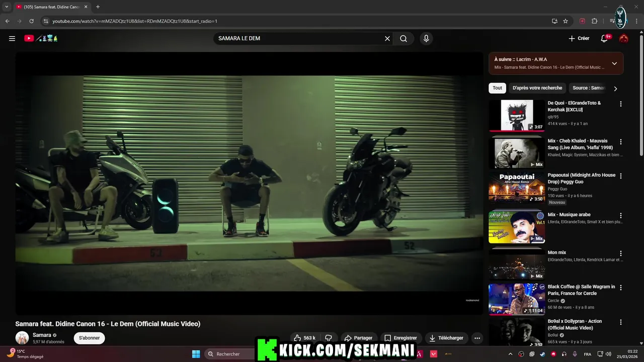Screen dimensions: 644x362
Task: Close the Samara feat. Didine Canon tab
Action: 86,7
